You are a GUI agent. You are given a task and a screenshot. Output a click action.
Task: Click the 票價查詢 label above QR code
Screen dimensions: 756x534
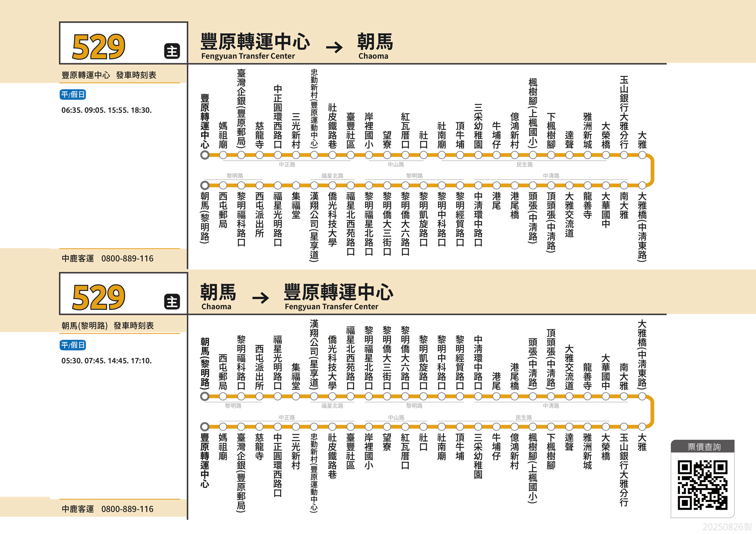tap(703, 447)
